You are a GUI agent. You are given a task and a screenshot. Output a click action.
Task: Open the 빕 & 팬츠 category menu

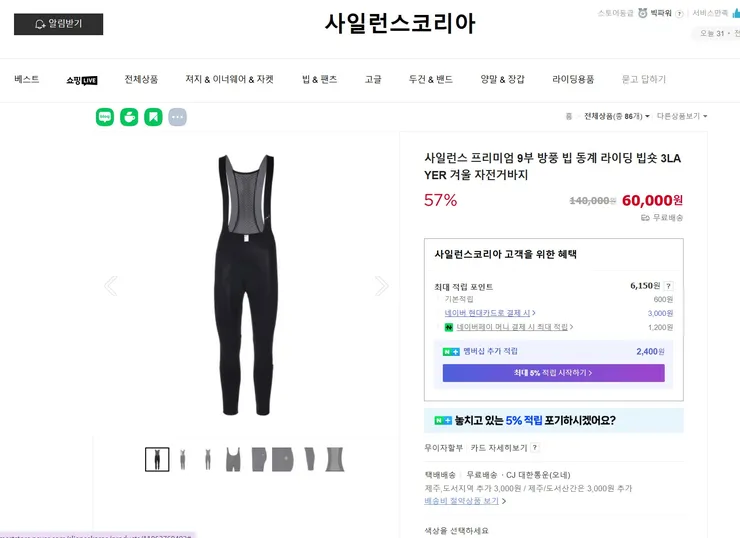pos(320,79)
